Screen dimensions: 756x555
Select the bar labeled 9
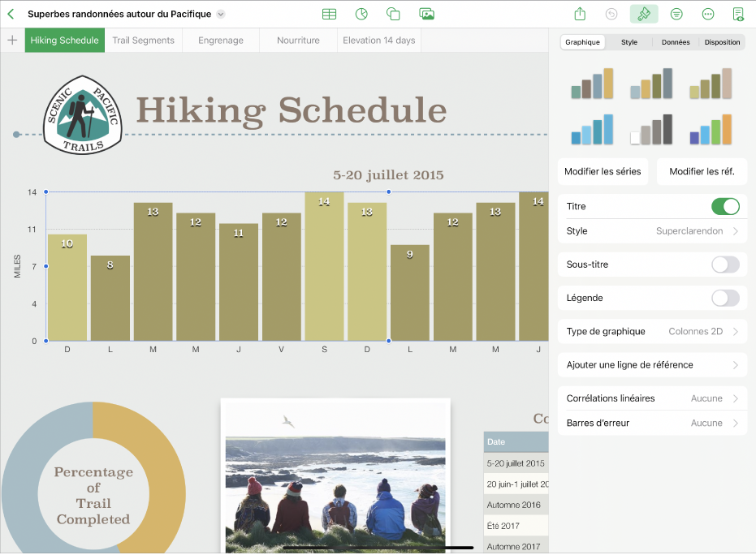(410, 293)
